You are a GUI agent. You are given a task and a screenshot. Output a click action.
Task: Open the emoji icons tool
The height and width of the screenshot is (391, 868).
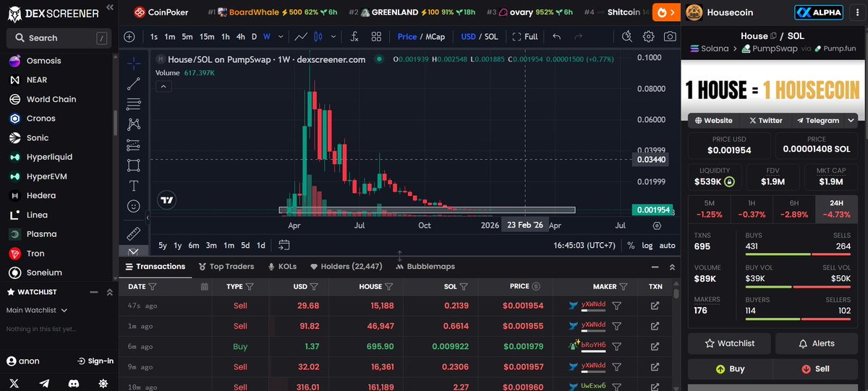133,206
